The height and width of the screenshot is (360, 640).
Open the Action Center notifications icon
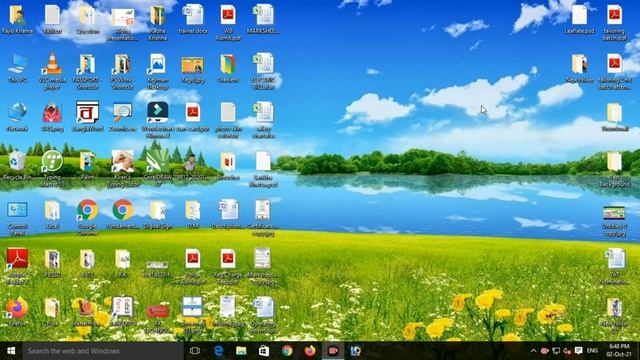pos(578,351)
